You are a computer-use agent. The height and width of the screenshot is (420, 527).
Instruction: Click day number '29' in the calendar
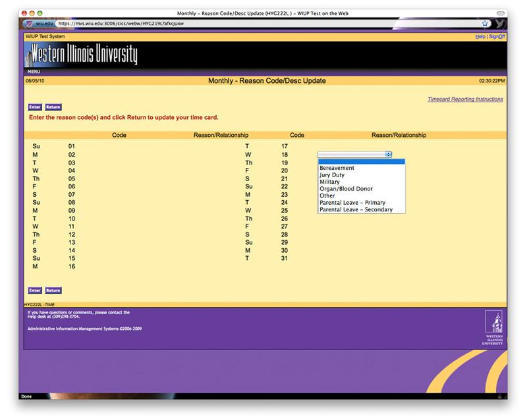point(285,242)
